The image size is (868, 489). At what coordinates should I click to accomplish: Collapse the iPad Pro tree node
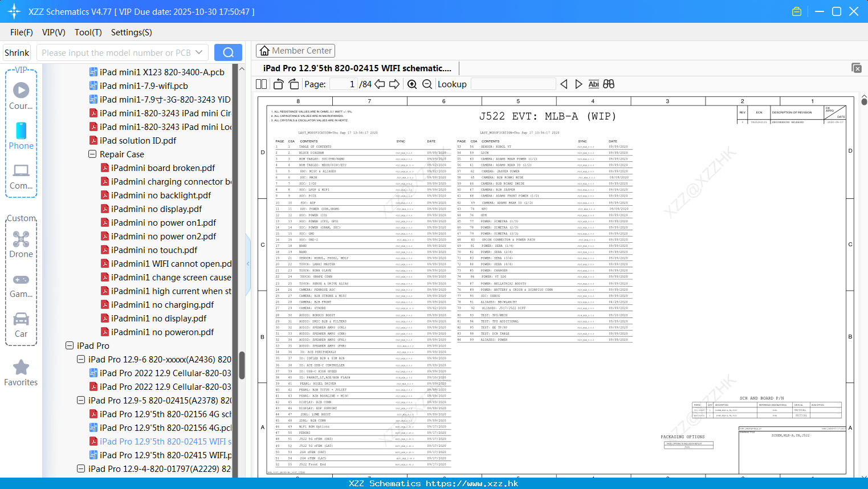click(70, 346)
